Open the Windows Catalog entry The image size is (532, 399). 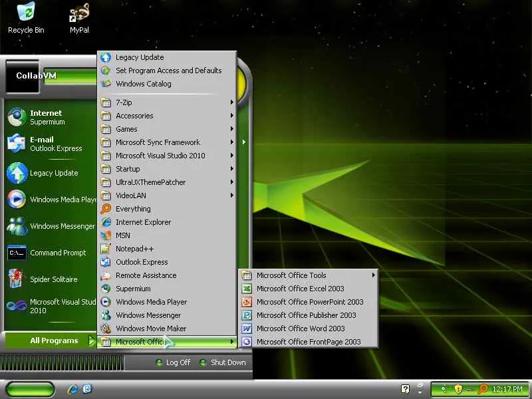pos(167,84)
